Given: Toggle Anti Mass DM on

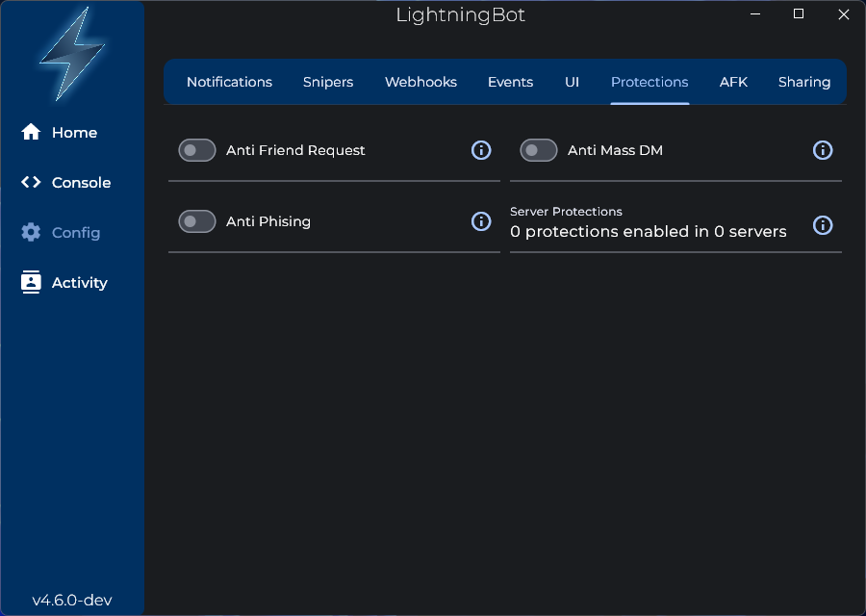Looking at the screenshot, I should point(538,150).
